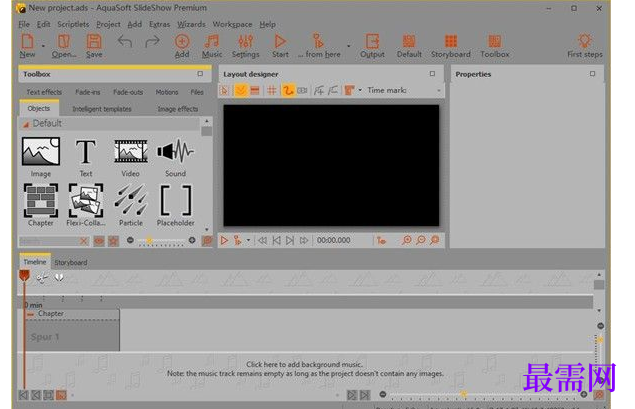Open the Music toolbar icon
This screenshot has width=635, height=409.
212,46
